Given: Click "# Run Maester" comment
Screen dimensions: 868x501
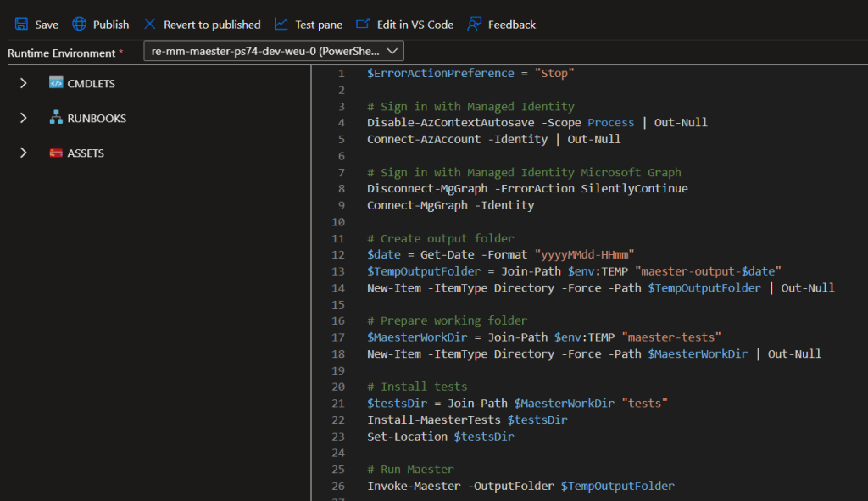Looking at the screenshot, I should [410, 469].
